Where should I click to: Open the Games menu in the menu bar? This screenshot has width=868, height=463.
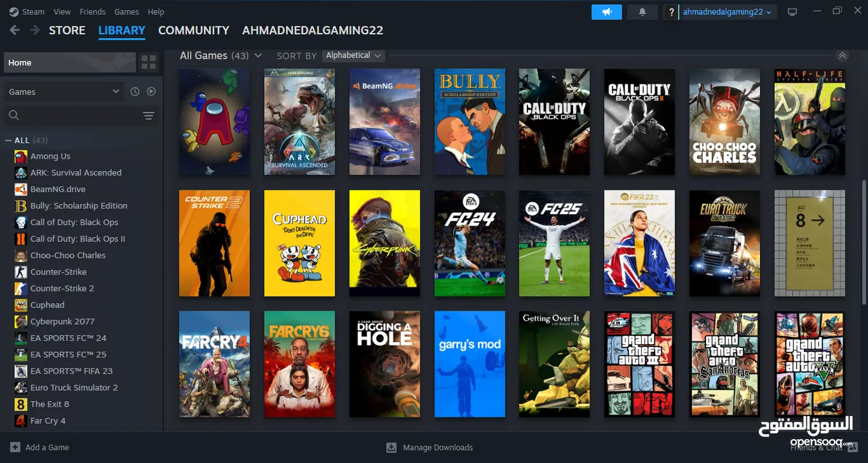tap(127, 12)
